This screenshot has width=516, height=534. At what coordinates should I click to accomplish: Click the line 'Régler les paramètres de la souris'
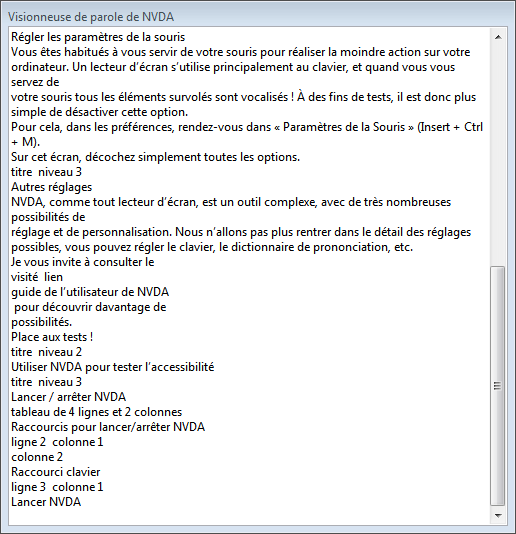click(x=98, y=37)
